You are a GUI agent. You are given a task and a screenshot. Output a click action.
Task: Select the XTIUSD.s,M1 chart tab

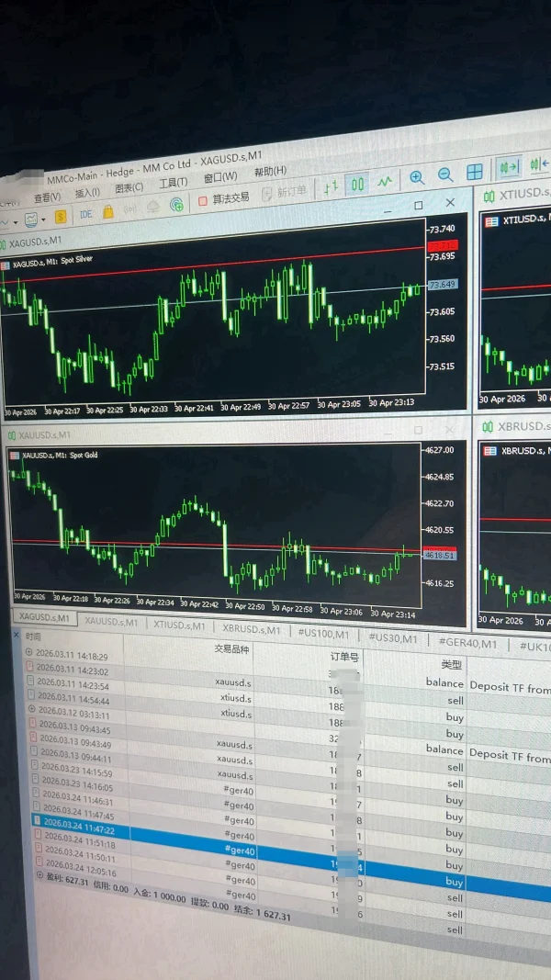pos(179,625)
